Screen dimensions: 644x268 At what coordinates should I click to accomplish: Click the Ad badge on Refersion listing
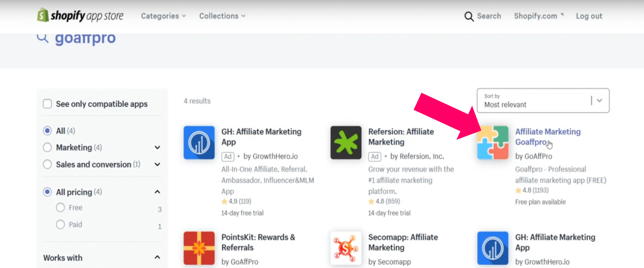(x=375, y=156)
